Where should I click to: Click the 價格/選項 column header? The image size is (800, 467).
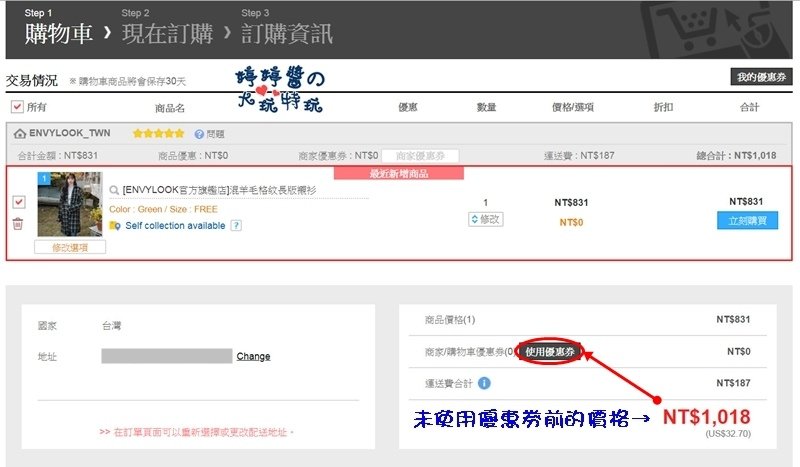[x=573, y=107]
